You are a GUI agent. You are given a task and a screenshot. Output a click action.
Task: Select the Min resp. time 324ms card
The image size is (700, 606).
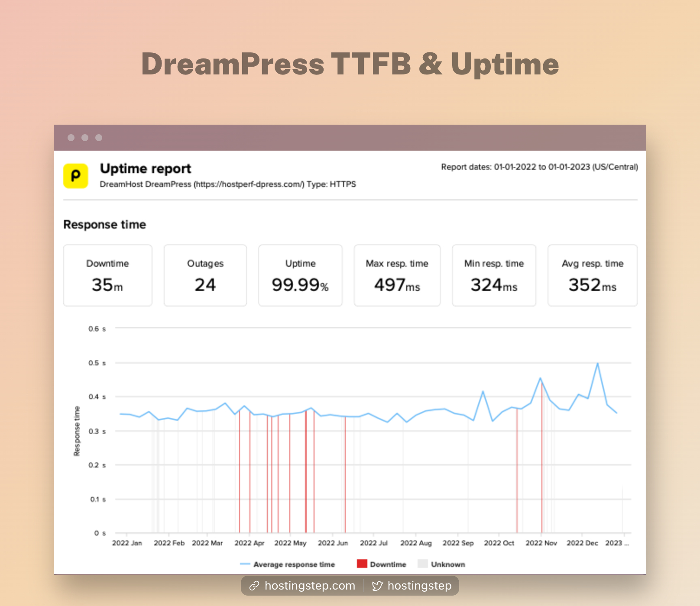tap(494, 275)
